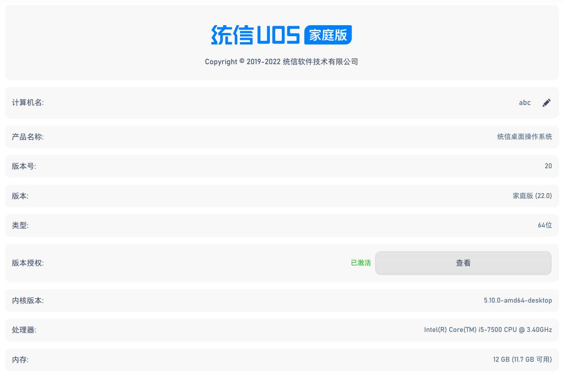Click the 处理器 label
Image resolution: width=565 pixels, height=392 pixels.
coord(24,330)
